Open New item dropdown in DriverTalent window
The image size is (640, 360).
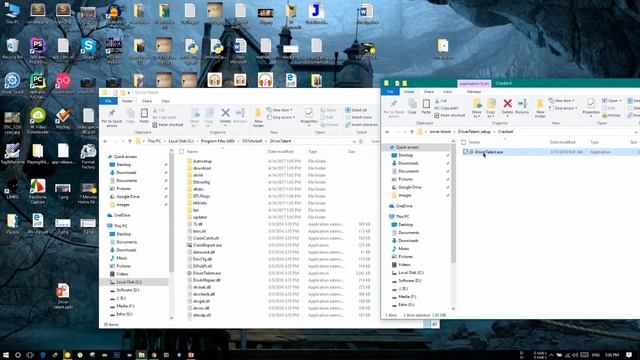(x=280, y=110)
